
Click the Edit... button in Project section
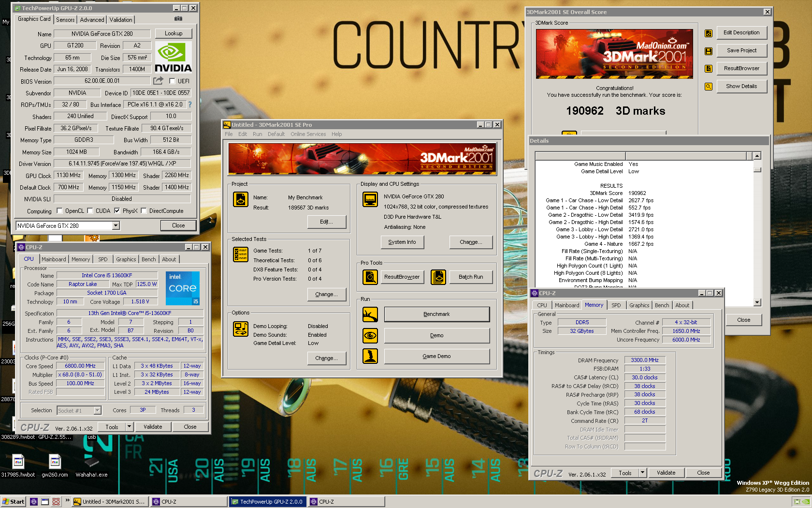click(327, 222)
